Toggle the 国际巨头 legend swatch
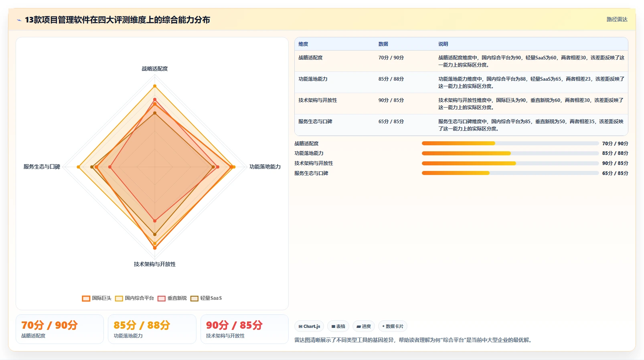 pyautogui.click(x=86, y=298)
